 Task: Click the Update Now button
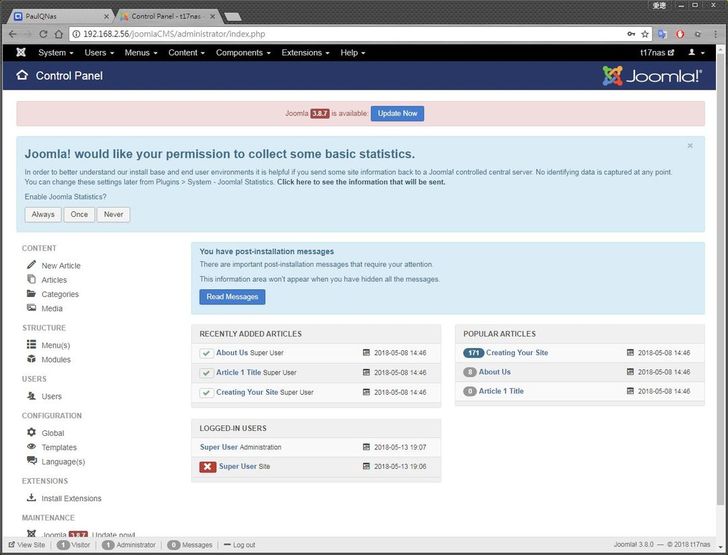click(397, 113)
